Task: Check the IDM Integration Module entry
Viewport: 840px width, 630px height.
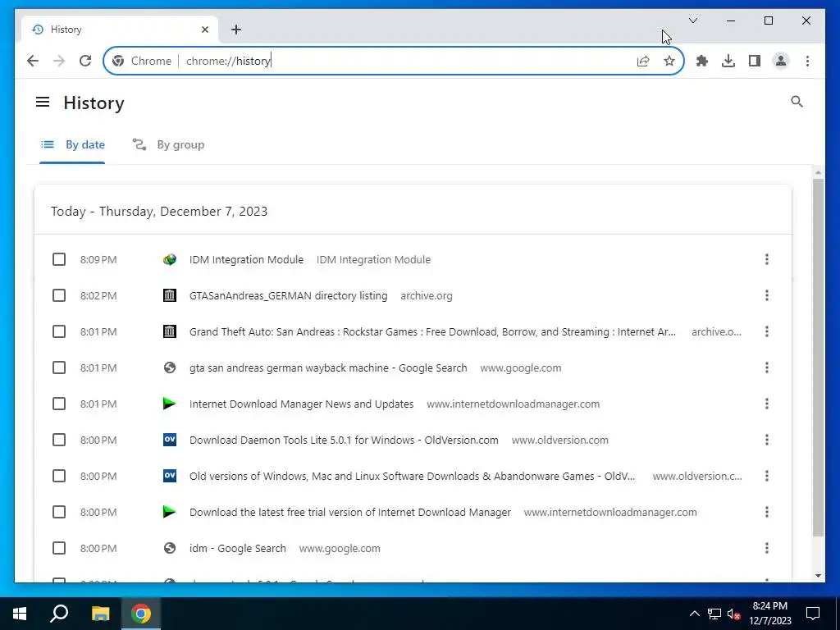Action: pos(59,259)
